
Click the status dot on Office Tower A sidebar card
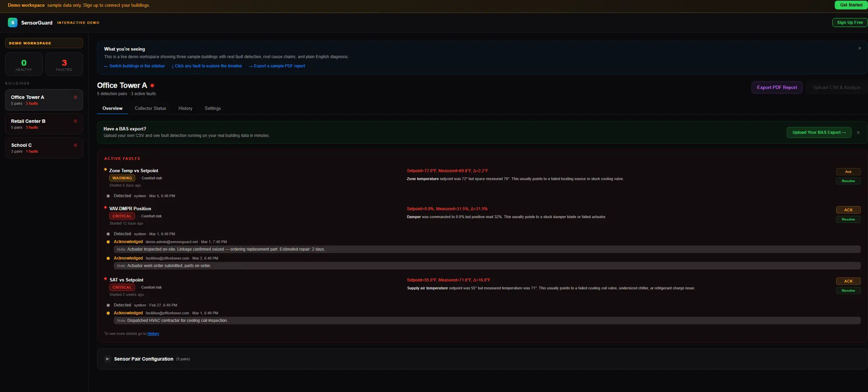[75, 97]
